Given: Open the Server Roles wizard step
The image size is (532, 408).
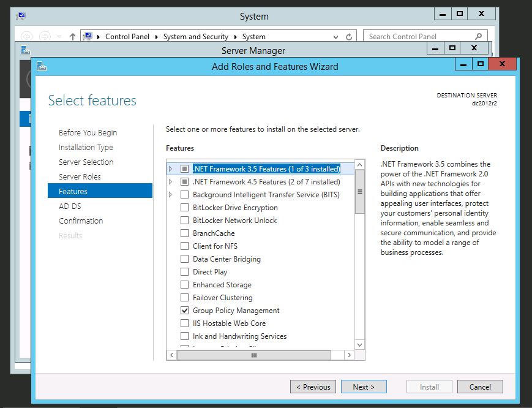Looking at the screenshot, I should tap(80, 176).
